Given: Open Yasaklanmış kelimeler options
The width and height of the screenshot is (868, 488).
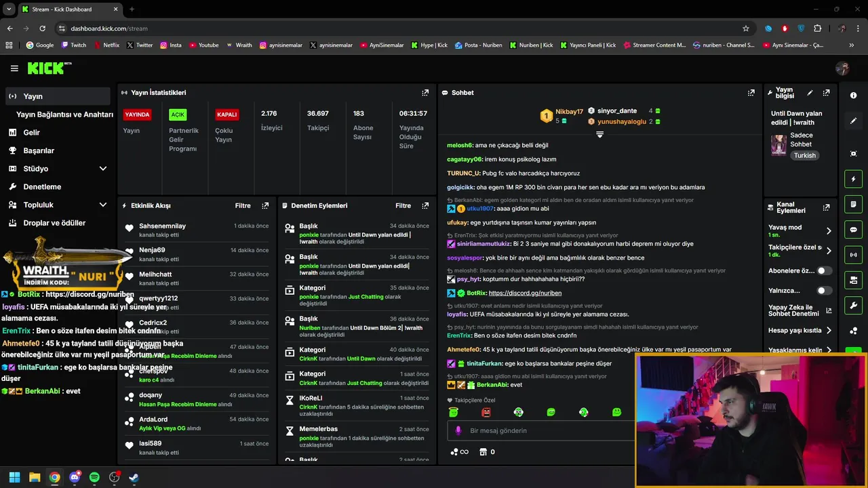Looking at the screenshot, I should pyautogui.click(x=800, y=350).
